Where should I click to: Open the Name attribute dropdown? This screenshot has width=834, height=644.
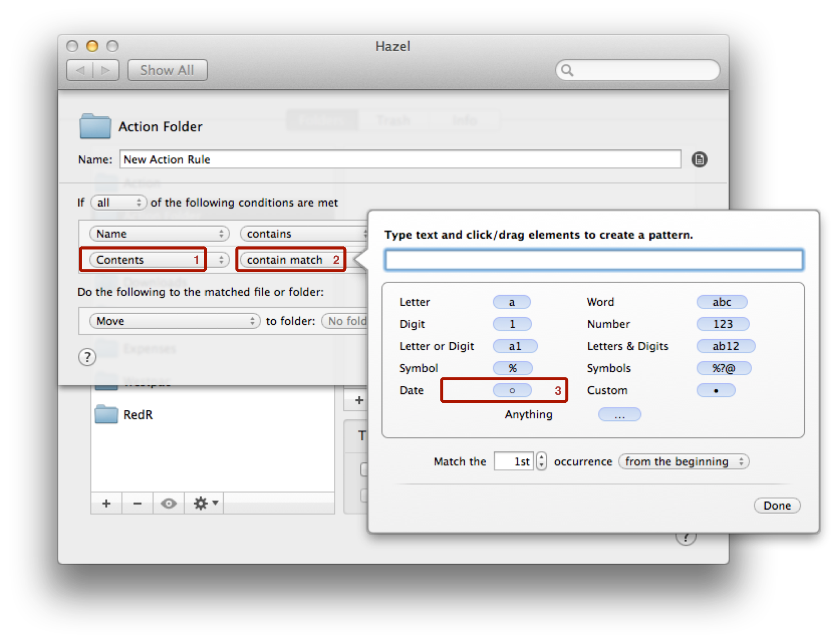coord(159,234)
